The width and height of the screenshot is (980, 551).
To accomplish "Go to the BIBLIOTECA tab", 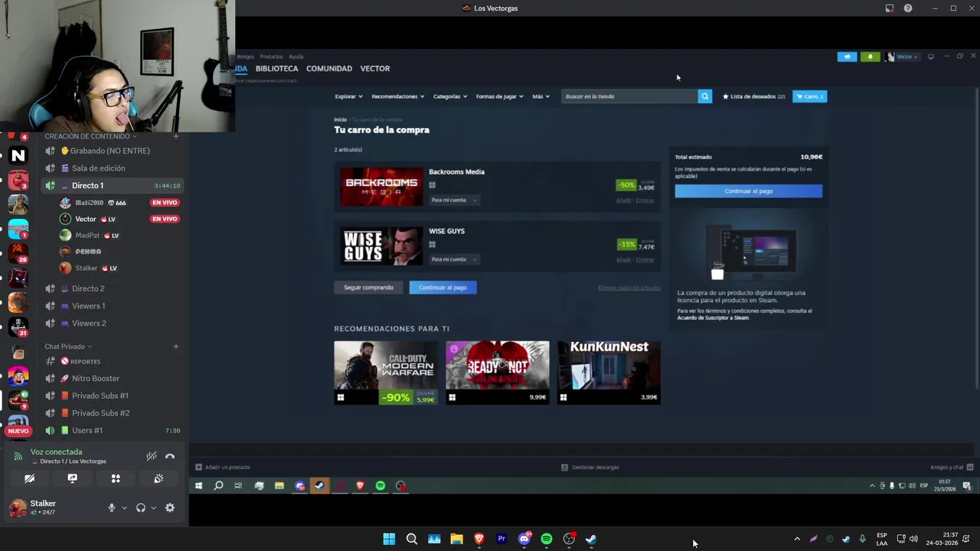I will [276, 68].
